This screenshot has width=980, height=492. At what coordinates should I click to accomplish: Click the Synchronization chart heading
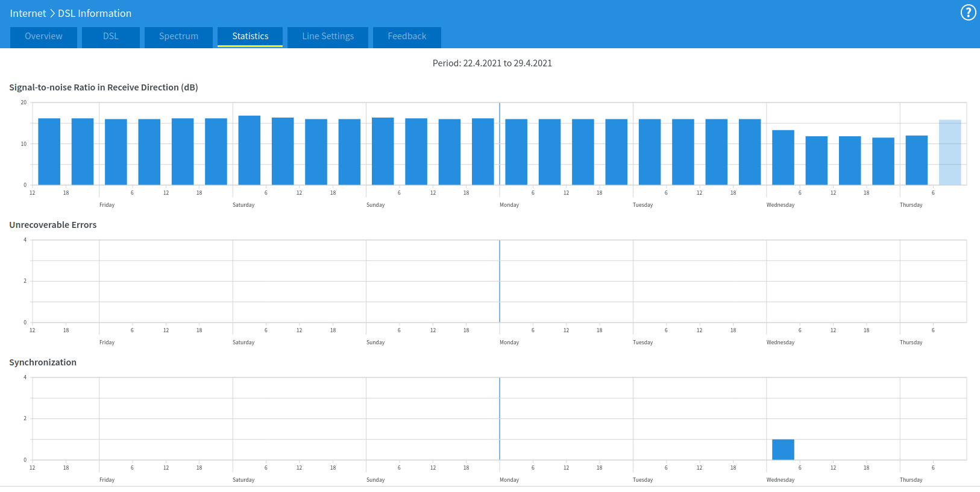pos(43,362)
